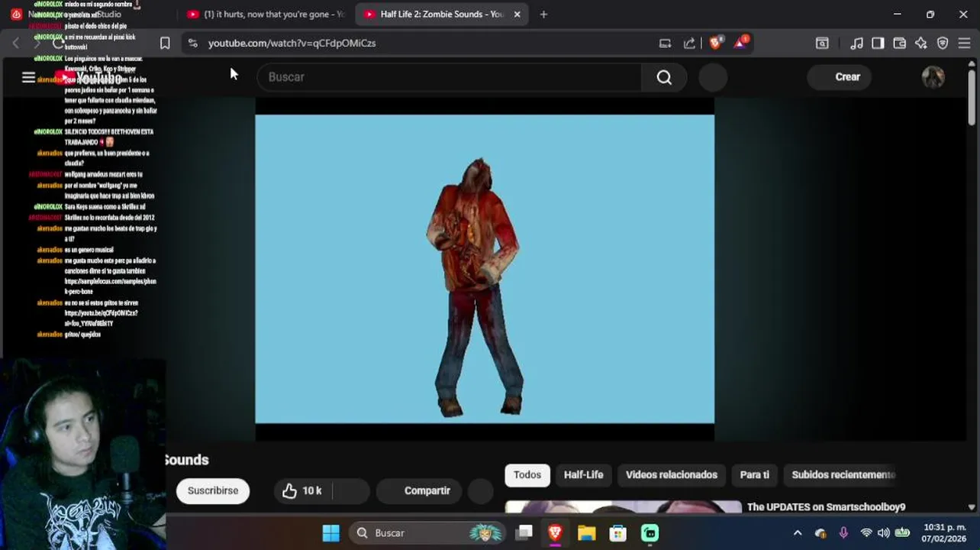This screenshot has width=980, height=550.
Task: Open the YouTube guide hamburger menu
Action: (28, 77)
